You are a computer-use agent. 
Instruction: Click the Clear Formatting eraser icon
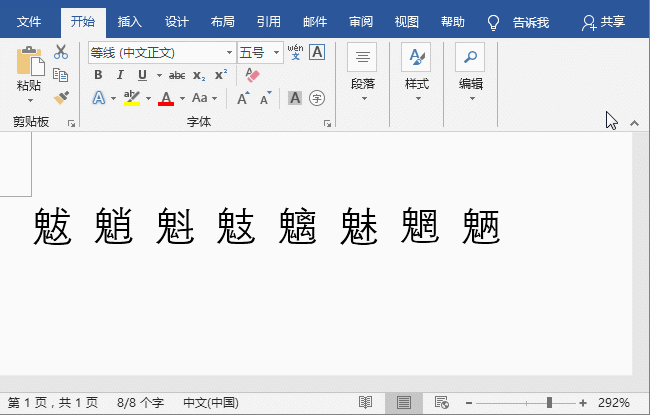[x=251, y=75]
